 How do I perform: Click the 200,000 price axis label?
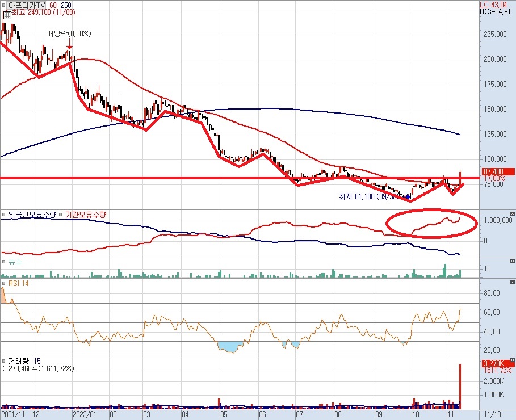(x=495, y=59)
